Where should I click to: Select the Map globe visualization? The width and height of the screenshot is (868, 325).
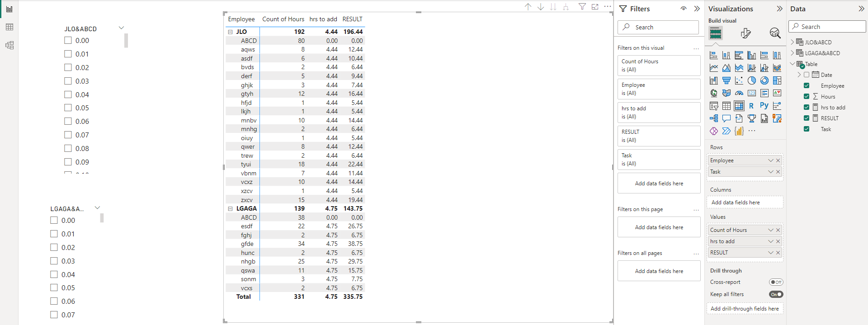(714, 93)
